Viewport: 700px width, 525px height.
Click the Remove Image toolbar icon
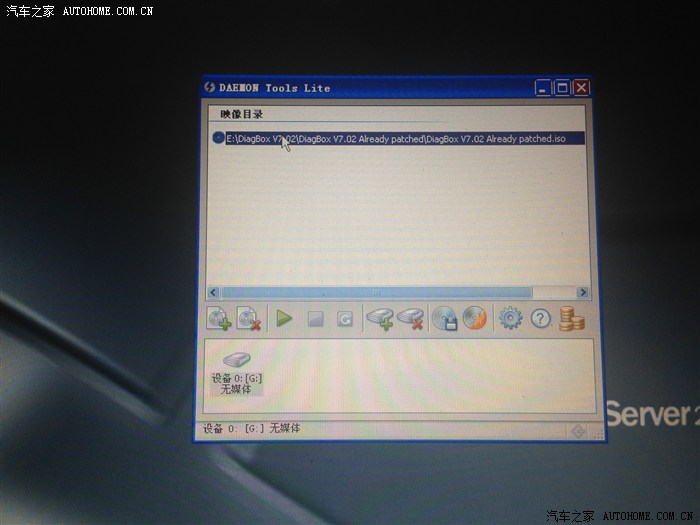click(249, 319)
